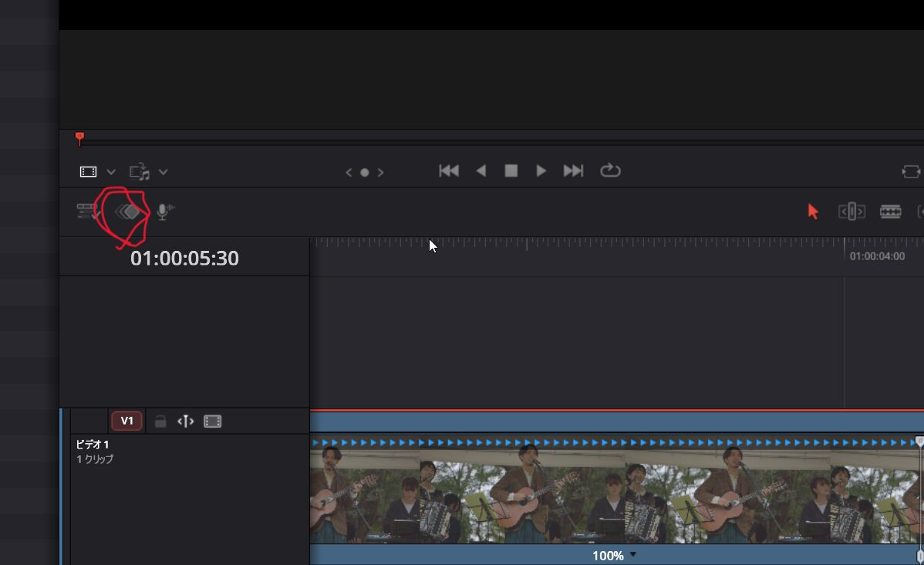Toggle auto track selector on V1

(185, 421)
